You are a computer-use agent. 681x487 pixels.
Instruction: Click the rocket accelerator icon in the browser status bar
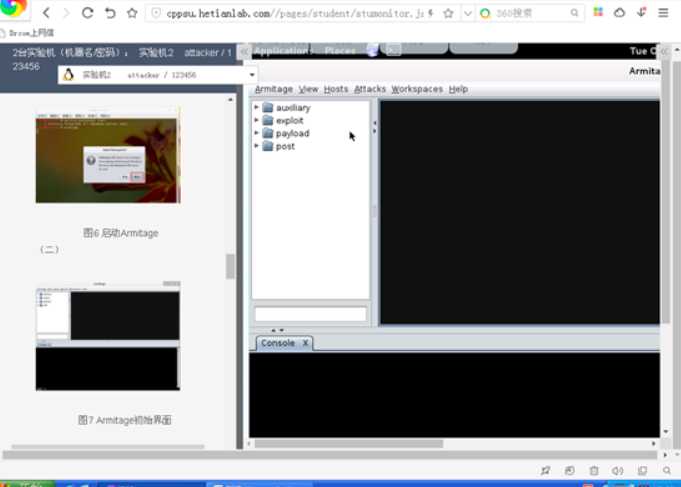tap(545, 470)
